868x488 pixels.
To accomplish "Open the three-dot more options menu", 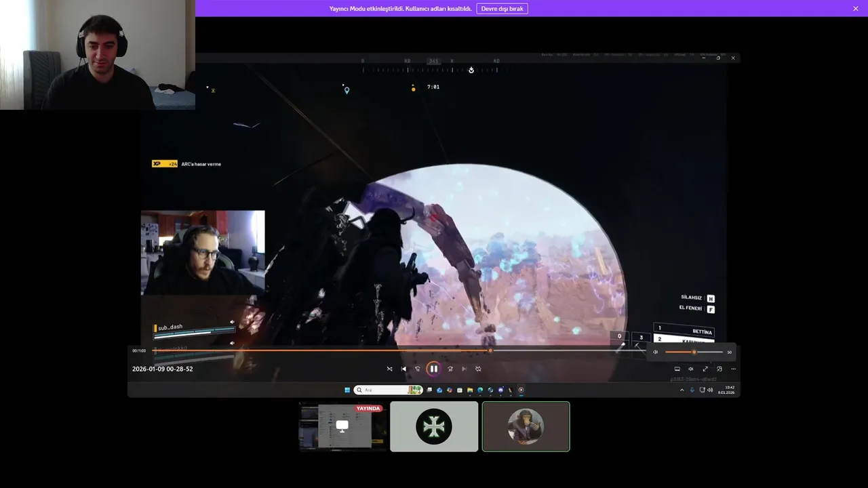I will [733, 369].
